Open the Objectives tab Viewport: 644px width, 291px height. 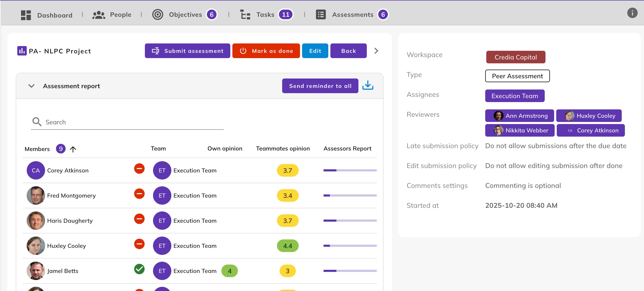tap(185, 15)
